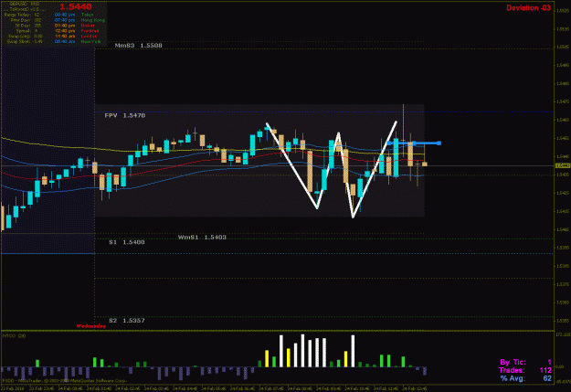The height and width of the screenshot is (392, 571).
Task: Click the WmS1 1.5403 level label
Action: pyautogui.click(x=202, y=238)
